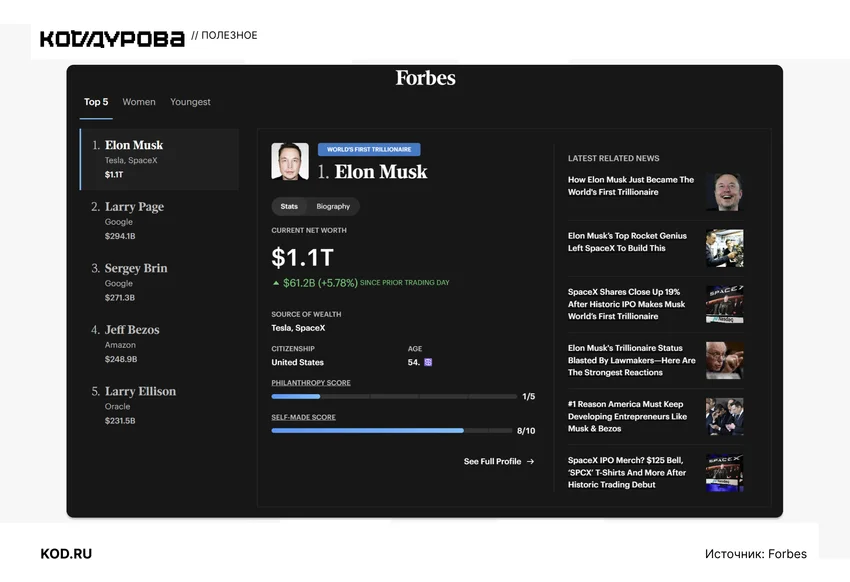The width and height of the screenshot is (850, 582).
Task: Open the Forbes logo at top
Action: pos(425,78)
